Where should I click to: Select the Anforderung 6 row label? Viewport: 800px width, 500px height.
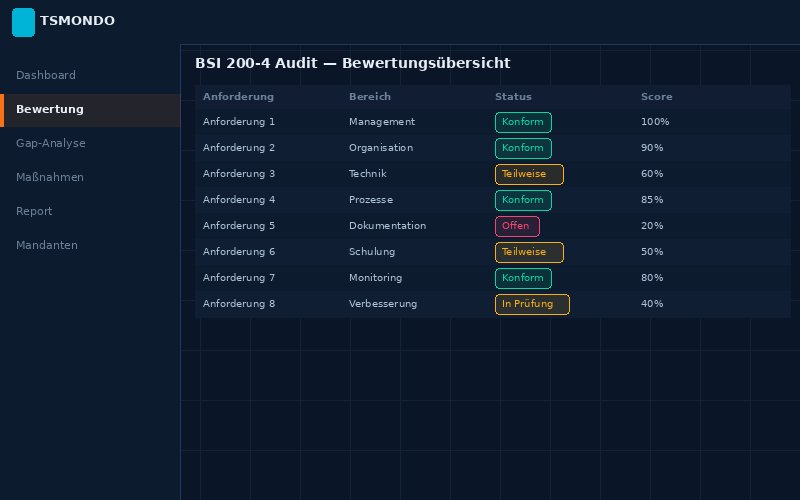(x=239, y=252)
